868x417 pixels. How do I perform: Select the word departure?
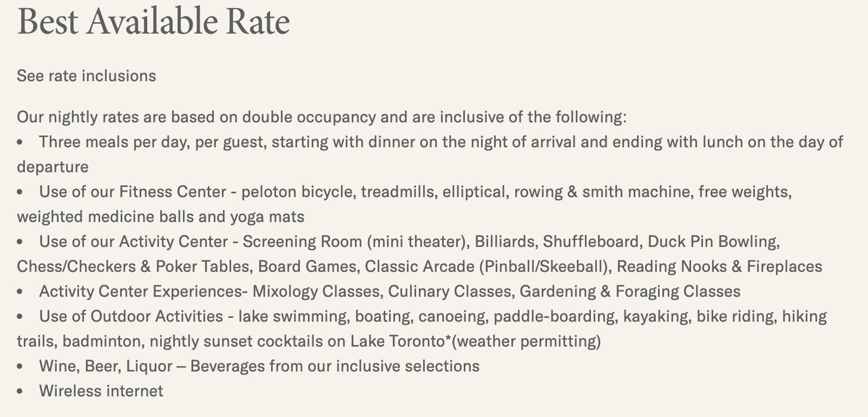[x=53, y=167]
